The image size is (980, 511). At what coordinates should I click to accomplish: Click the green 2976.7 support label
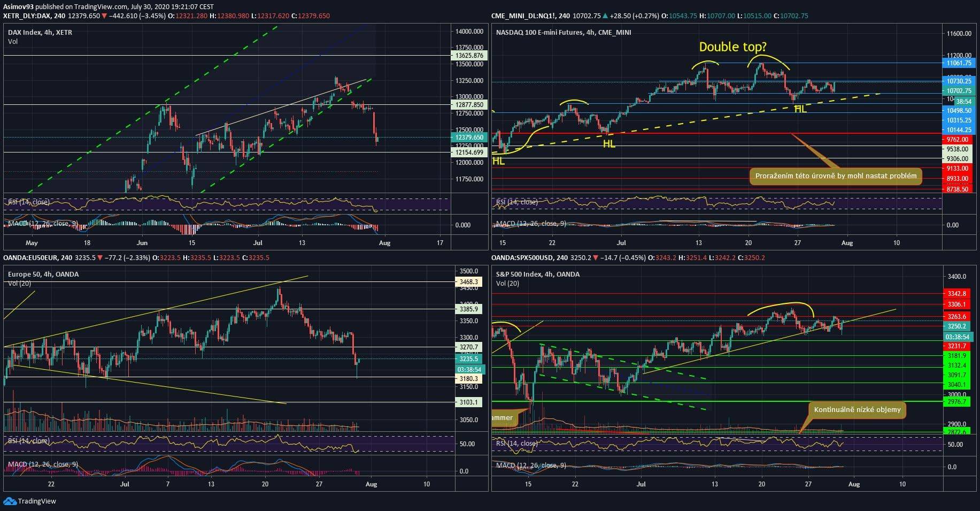957,401
